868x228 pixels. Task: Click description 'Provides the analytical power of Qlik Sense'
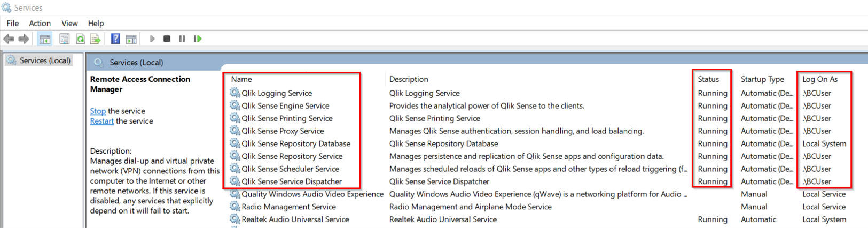coord(487,105)
